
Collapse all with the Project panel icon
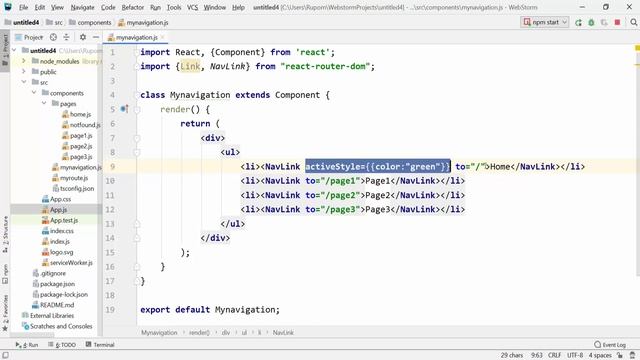(66, 37)
